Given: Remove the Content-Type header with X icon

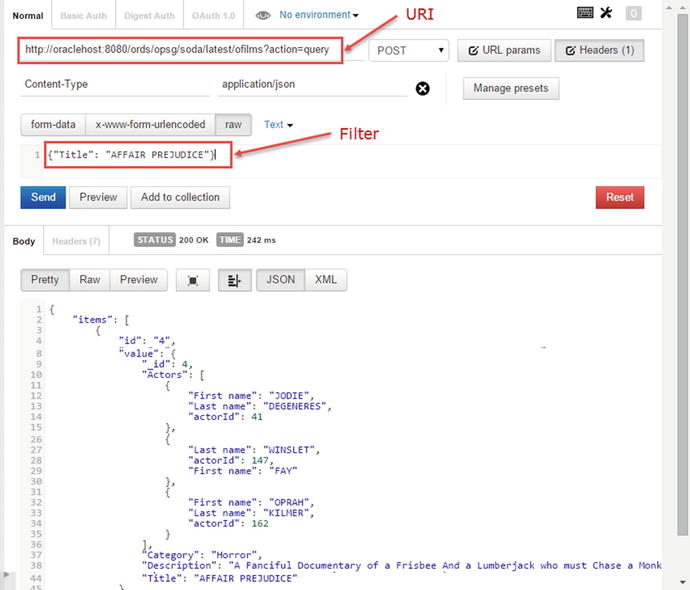Looking at the screenshot, I should coord(422,88).
